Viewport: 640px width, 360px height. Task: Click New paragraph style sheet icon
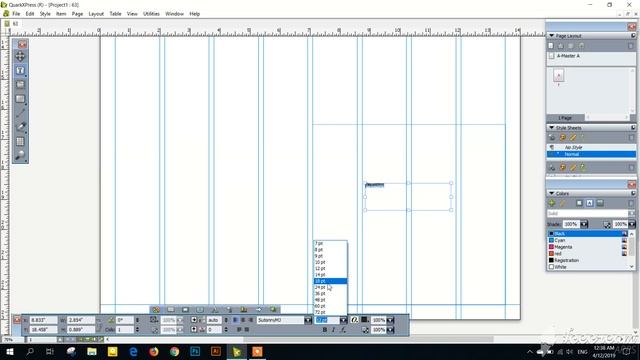pos(552,138)
